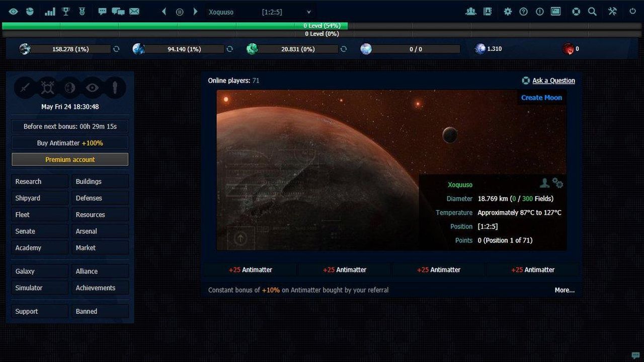Click the red matter orb icon

568,49
